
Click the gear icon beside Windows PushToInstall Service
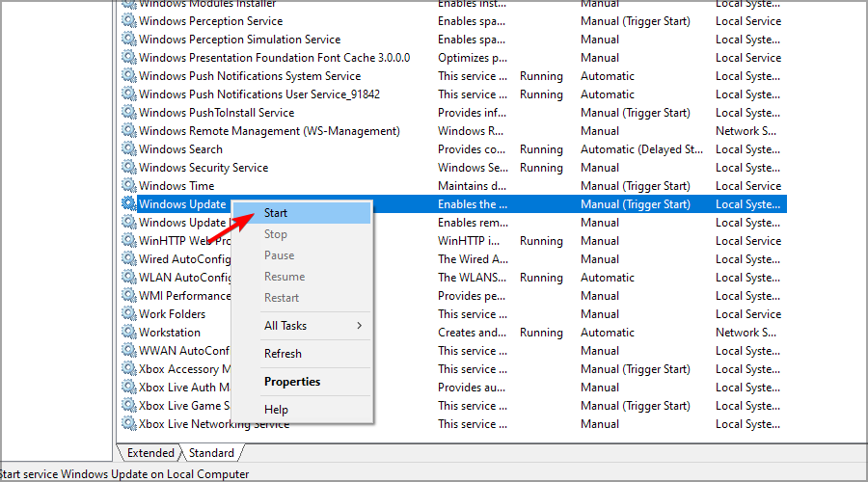click(129, 112)
